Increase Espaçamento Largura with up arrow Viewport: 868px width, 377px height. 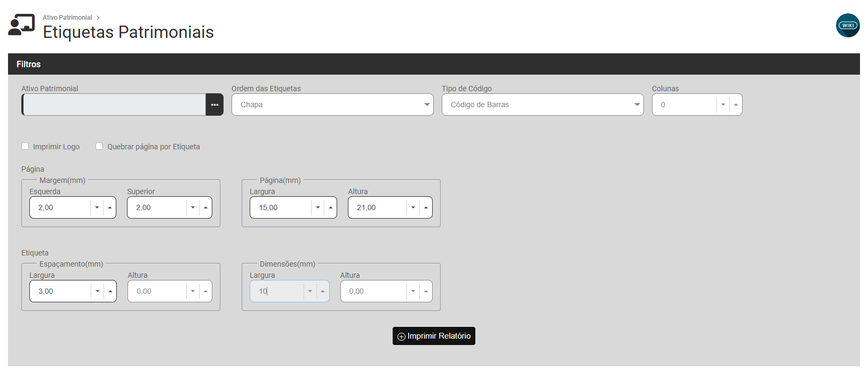110,292
